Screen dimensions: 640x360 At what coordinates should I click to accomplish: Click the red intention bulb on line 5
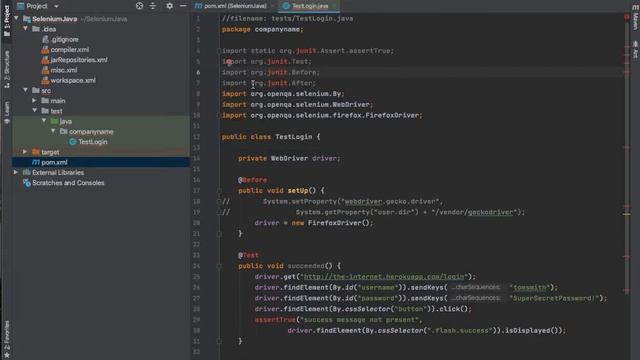tap(229, 62)
